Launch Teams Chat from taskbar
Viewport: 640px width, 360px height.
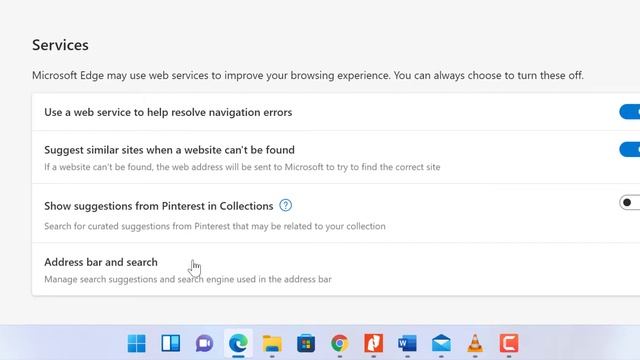click(x=204, y=343)
